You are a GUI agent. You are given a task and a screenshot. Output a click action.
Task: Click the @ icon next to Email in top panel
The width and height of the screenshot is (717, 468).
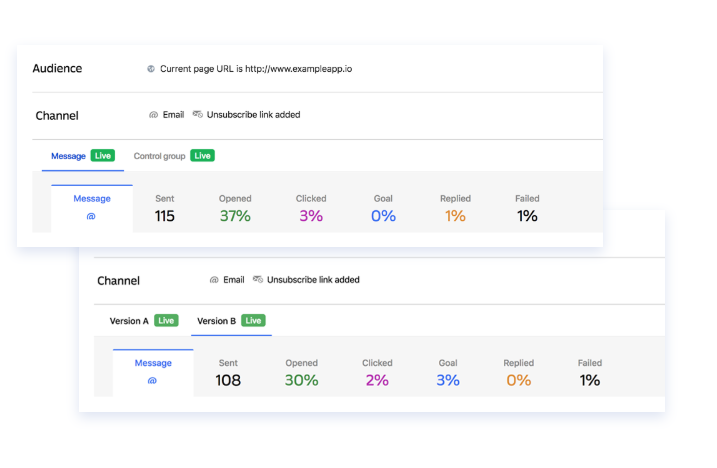click(x=153, y=115)
